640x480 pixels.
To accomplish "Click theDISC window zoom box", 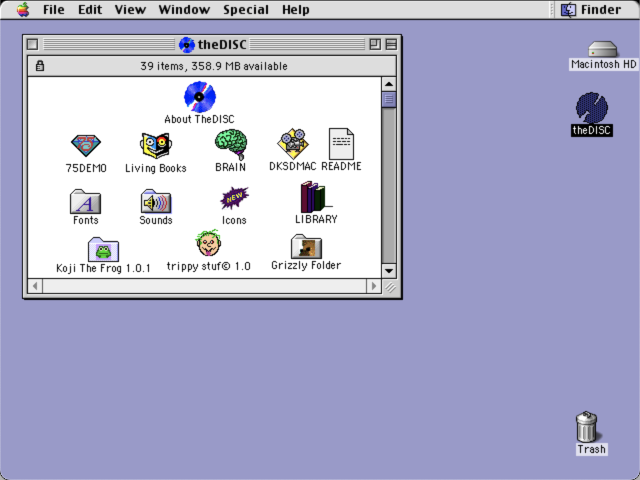I will click(x=375, y=44).
